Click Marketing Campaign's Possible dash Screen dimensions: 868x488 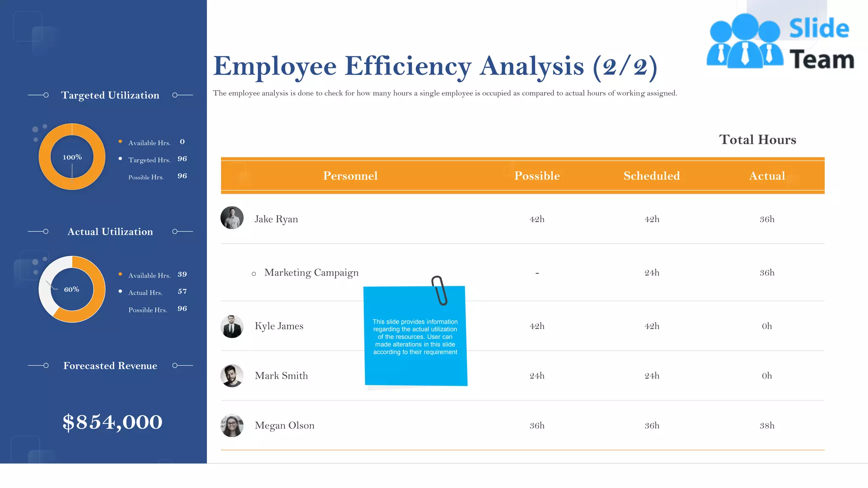coord(537,273)
